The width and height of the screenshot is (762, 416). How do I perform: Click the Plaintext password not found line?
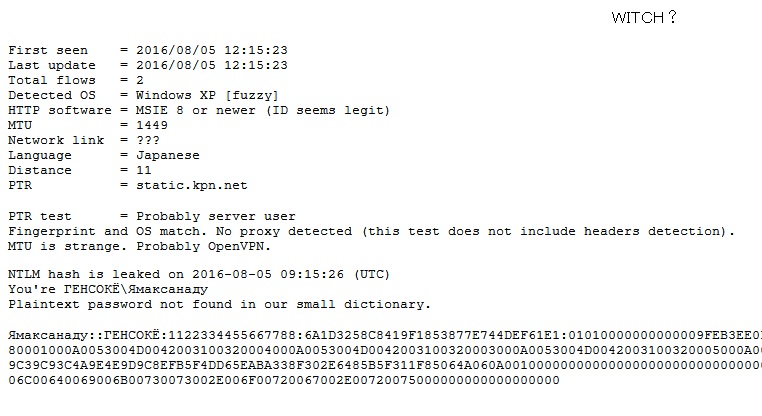tap(219, 304)
